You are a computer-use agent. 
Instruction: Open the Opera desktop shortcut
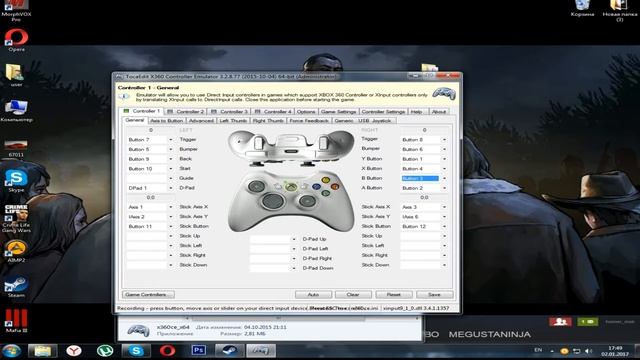(16, 40)
